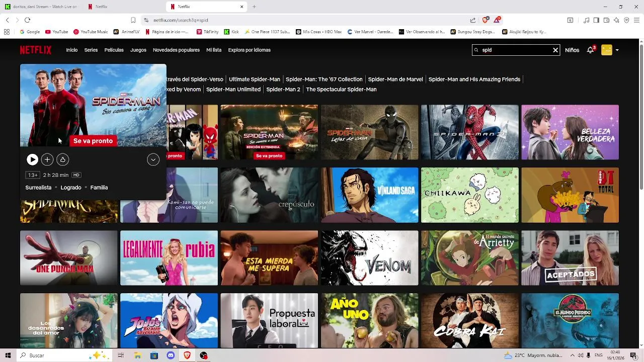Screen dimensions: 644x362
Task: Open the Mis Cosas • HBO Max bookmark
Action: coord(318,32)
